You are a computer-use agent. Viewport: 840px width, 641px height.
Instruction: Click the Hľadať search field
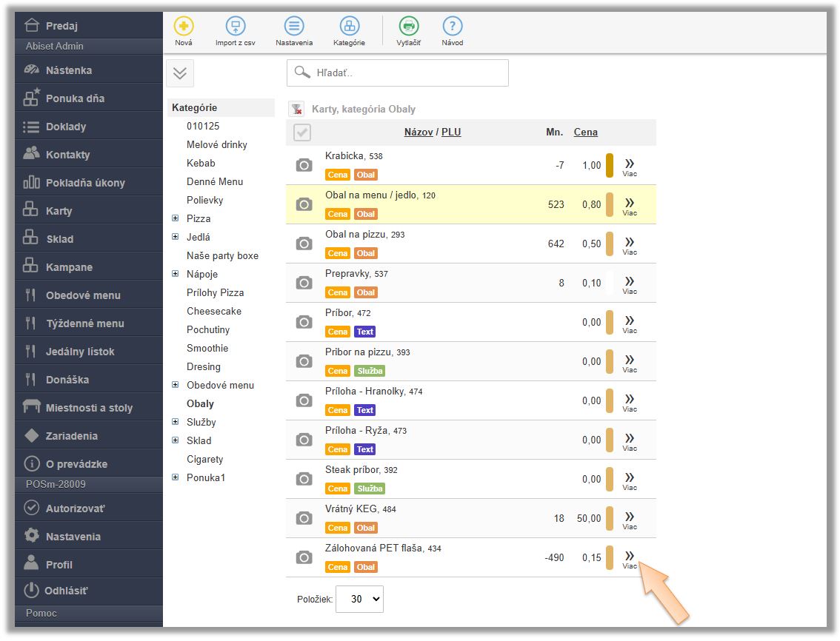coord(398,73)
